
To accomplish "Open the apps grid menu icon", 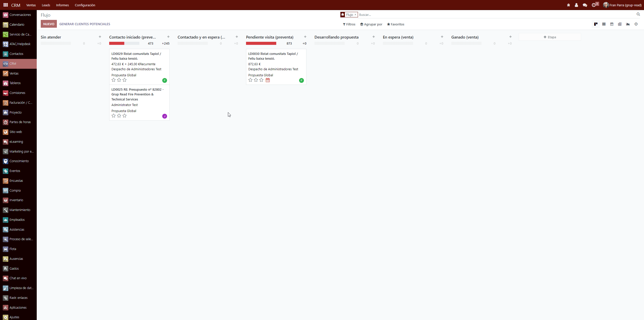I will click(6, 5).
